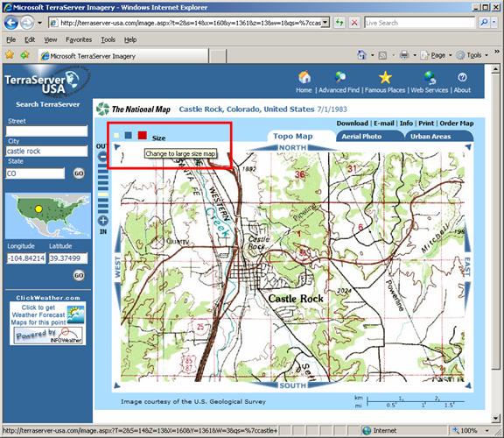Open the Home button dropdown arrow
This screenshot has width=504, height=438.
372,55
